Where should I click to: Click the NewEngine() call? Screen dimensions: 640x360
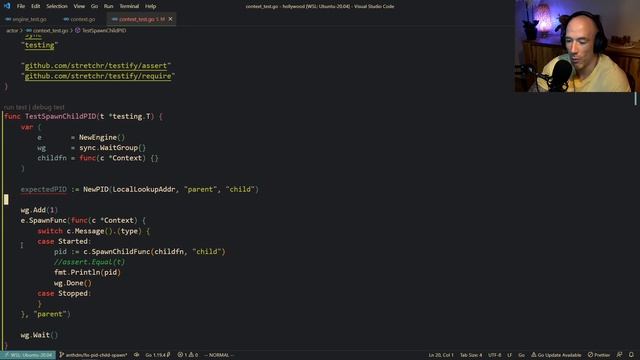point(102,138)
